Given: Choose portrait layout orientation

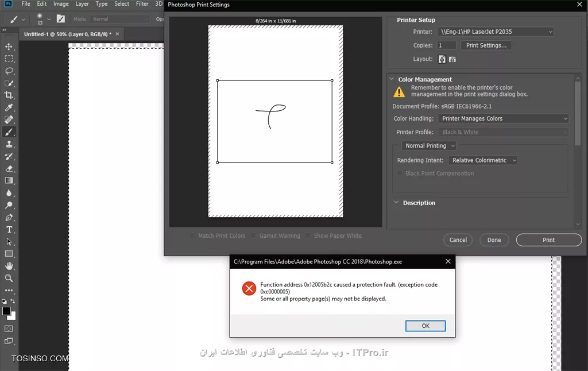Looking at the screenshot, I should [442, 59].
